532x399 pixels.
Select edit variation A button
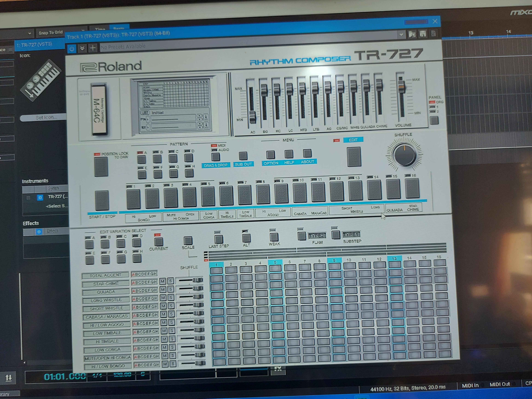coord(89,245)
